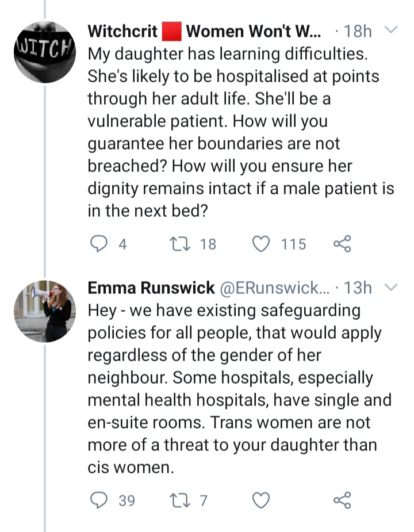Share Witchcrit's tweet using share icon
414x532 pixels.
(342, 244)
